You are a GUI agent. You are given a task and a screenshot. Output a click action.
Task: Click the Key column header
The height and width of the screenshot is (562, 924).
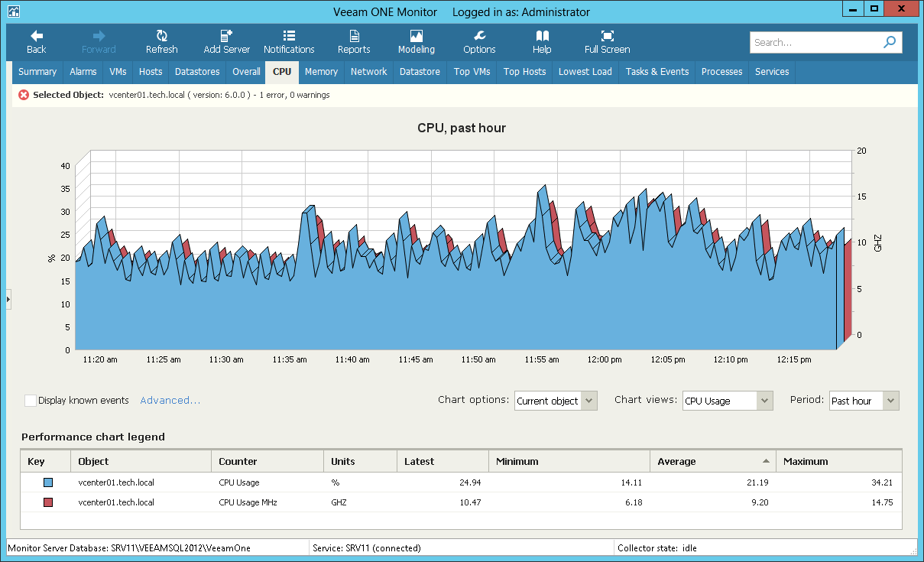[x=45, y=461]
